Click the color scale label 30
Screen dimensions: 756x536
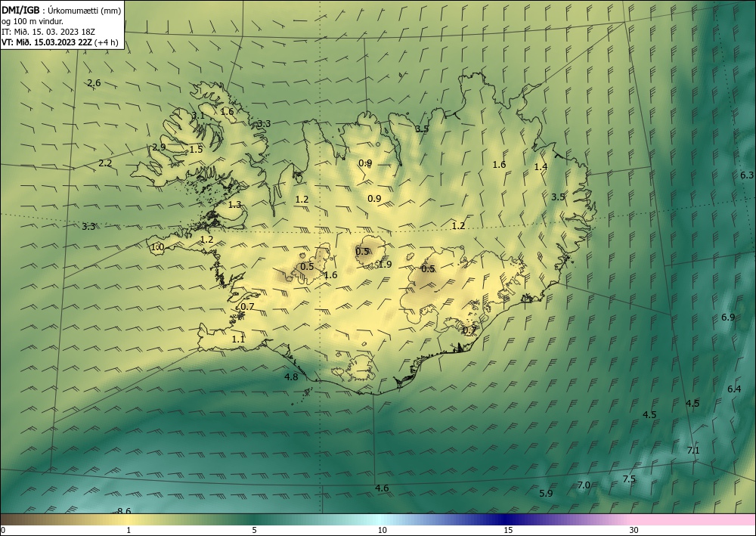[x=634, y=531]
